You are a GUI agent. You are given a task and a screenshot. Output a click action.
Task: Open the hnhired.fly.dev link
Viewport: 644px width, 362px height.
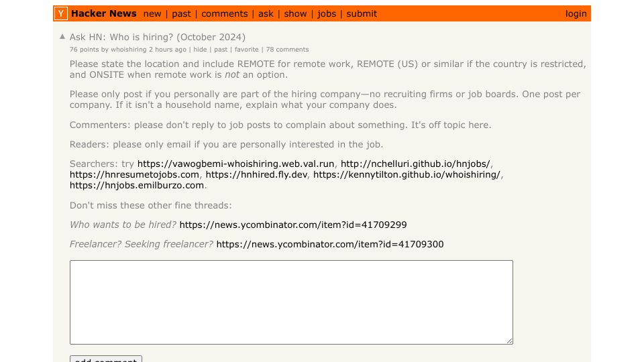256,174
